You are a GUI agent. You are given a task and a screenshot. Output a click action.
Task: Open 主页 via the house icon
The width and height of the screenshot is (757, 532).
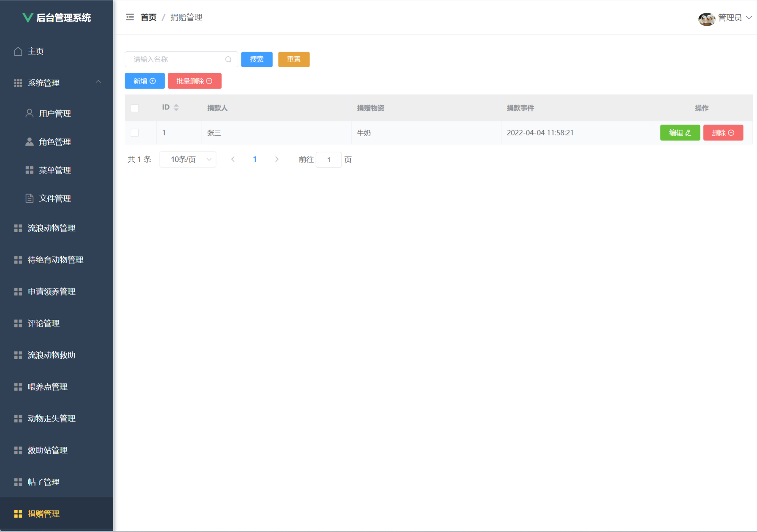tap(18, 51)
